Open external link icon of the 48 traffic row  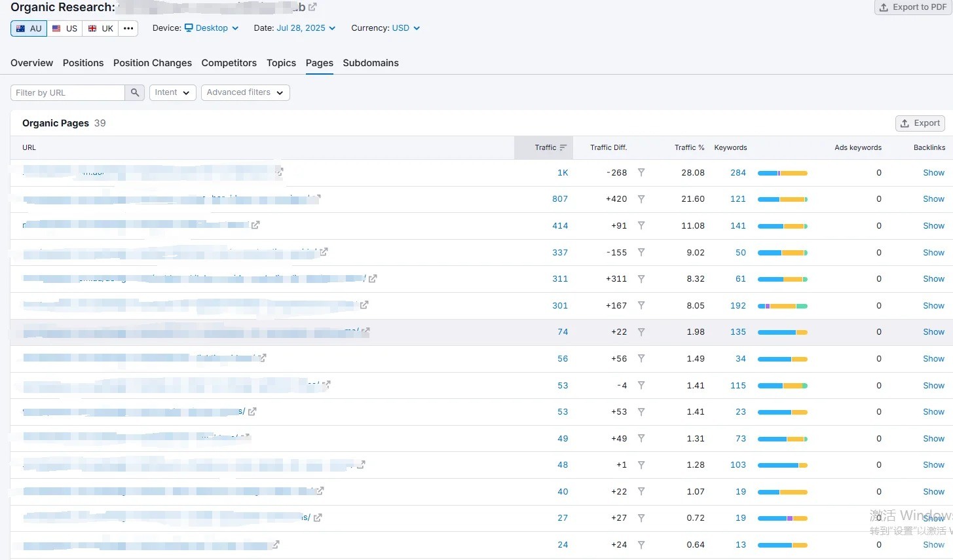[x=361, y=464]
